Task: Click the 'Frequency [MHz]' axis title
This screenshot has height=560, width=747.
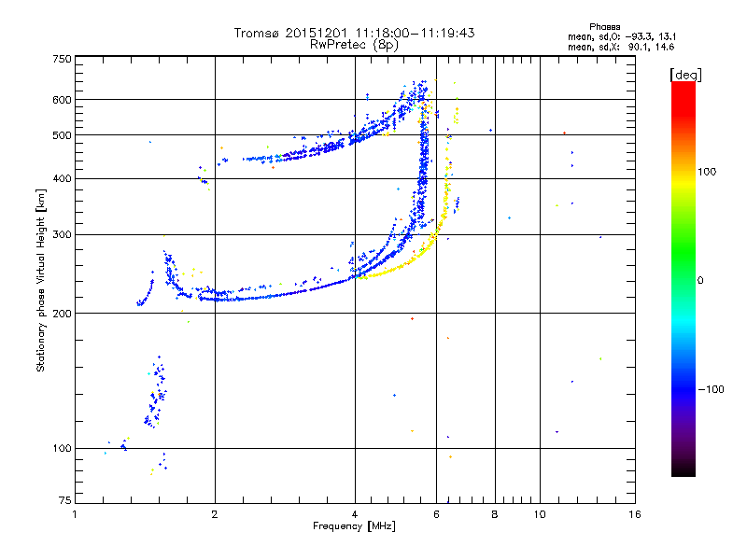Action: pyautogui.click(x=354, y=526)
